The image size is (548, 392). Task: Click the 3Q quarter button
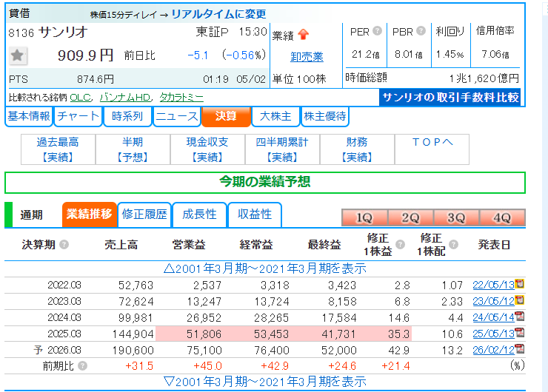pyautogui.click(x=456, y=217)
